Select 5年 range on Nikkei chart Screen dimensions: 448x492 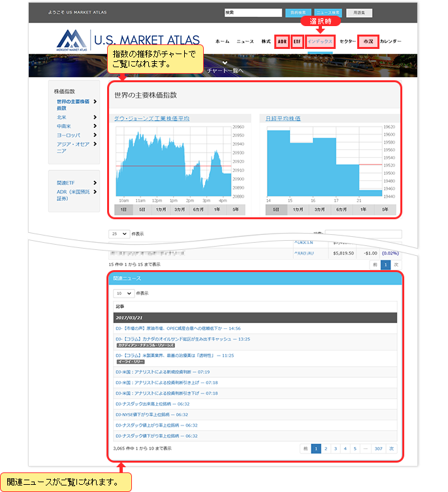(385, 209)
